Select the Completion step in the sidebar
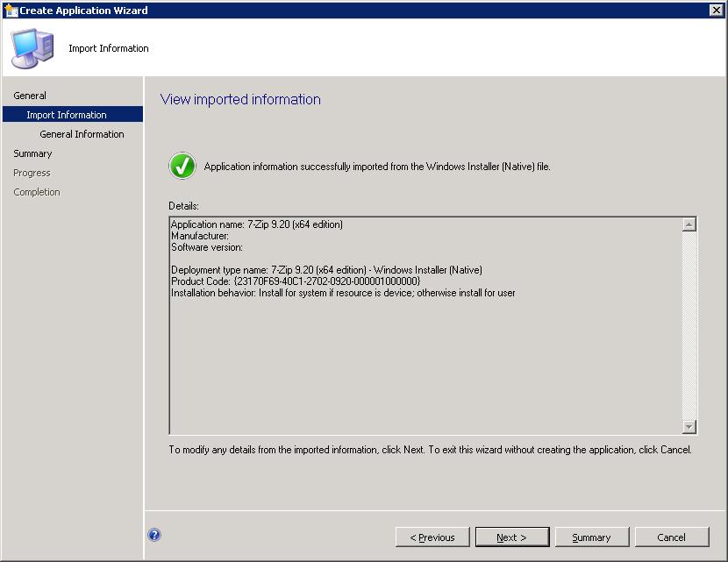This screenshot has height=562, width=728. click(x=37, y=192)
